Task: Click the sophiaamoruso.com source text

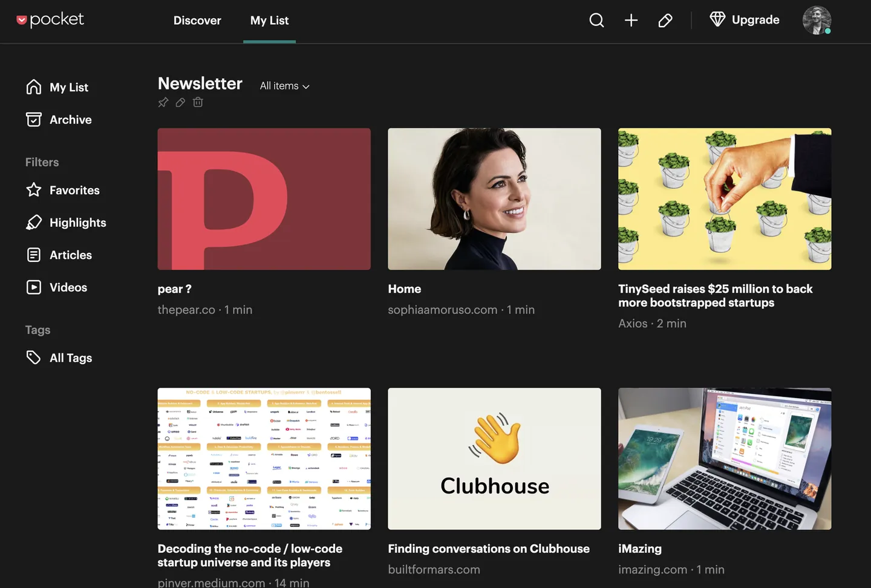Action: click(443, 310)
